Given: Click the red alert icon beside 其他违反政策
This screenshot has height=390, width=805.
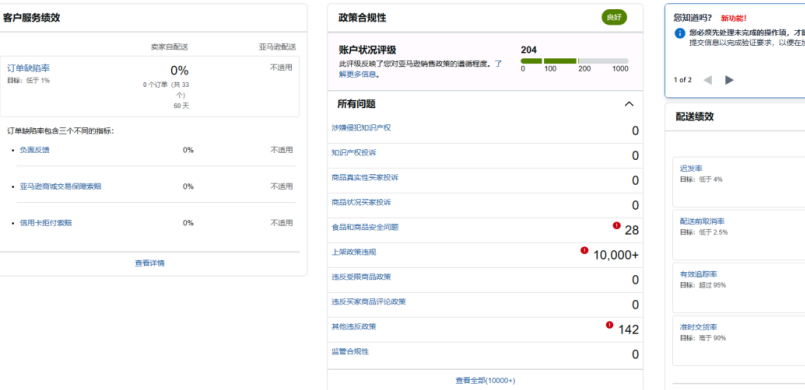Looking at the screenshot, I should 609,325.
